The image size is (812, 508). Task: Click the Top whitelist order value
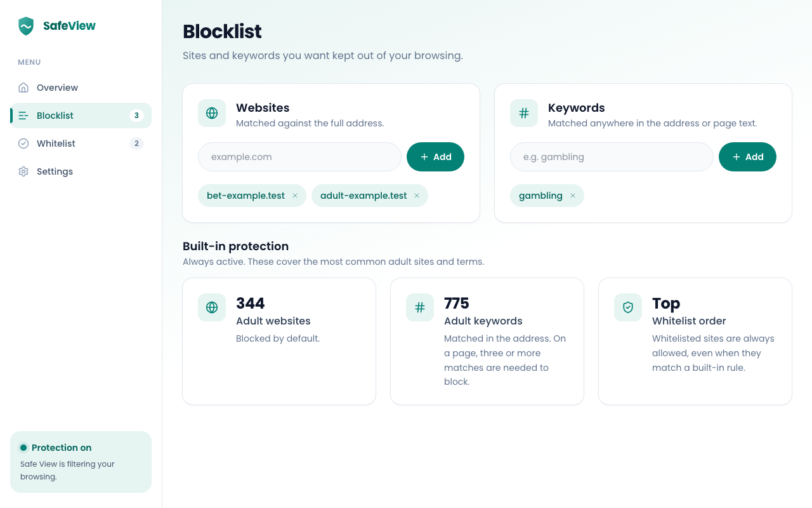pos(666,304)
